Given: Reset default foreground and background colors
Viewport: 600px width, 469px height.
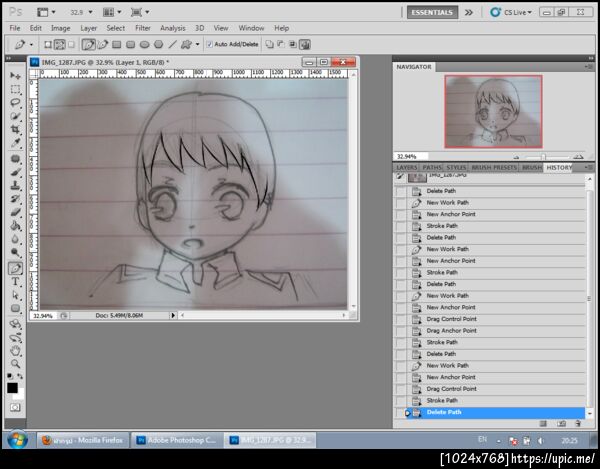Looking at the screenshot, I should click(x=10, y=376).
